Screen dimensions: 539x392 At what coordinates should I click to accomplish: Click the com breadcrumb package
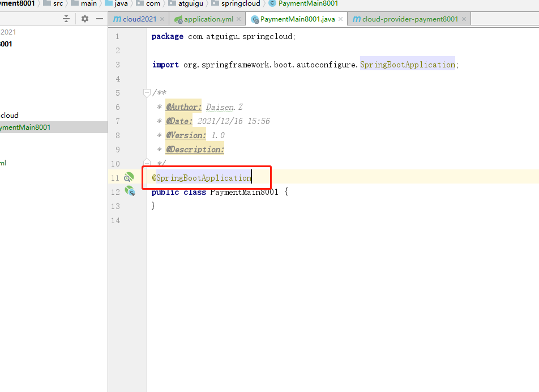coord(148,3)
